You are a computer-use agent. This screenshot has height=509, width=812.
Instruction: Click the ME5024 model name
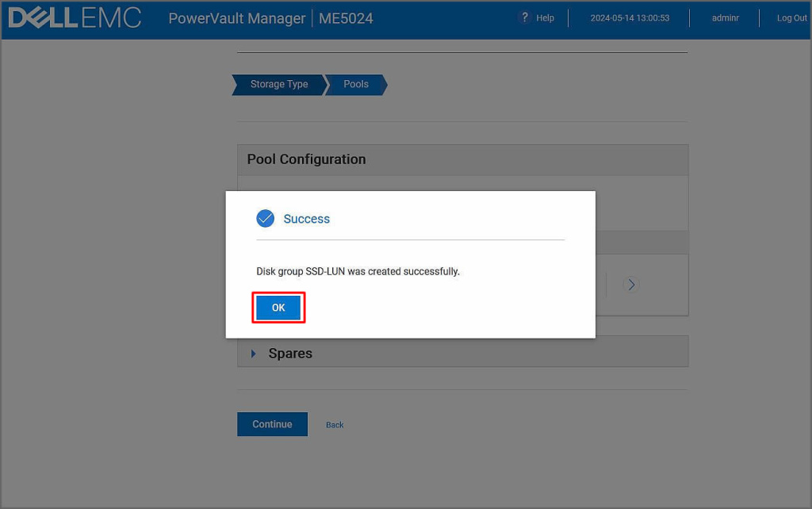click(x=346, y=18)
